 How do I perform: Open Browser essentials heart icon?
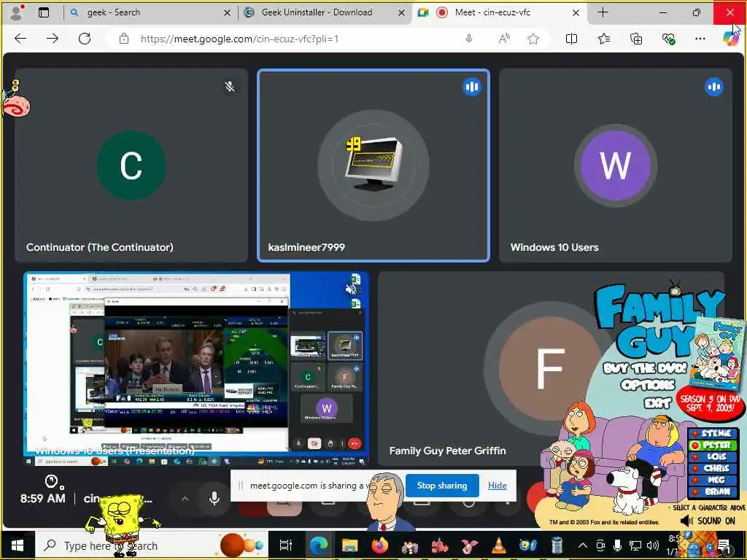(668, 39)
